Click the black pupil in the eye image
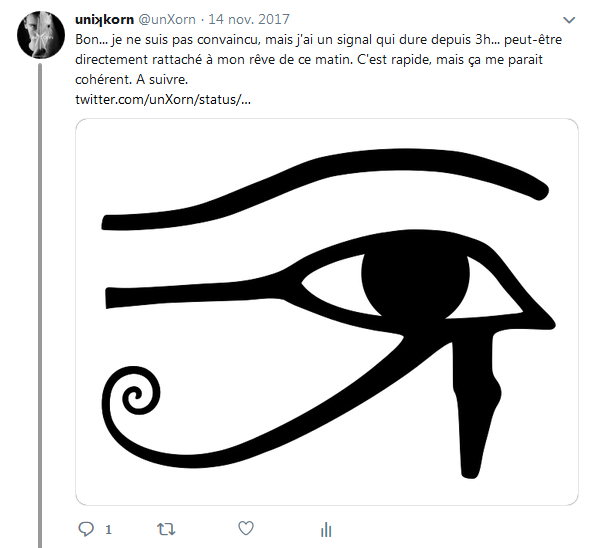 (x=414, y=275)
